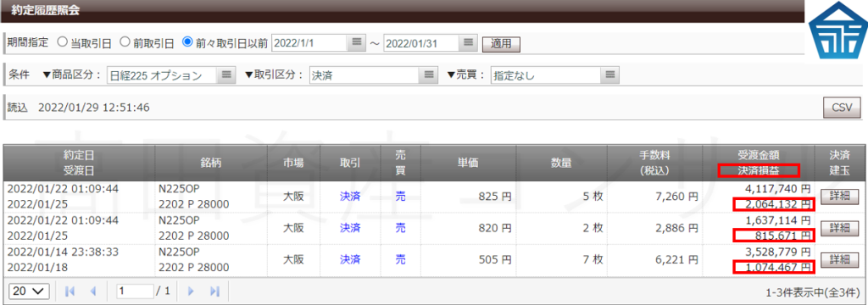The height and width of the screenshot is (305, 868).
Task: Click 決済 link in the 5 枚 row
Action: coord(350,197)
